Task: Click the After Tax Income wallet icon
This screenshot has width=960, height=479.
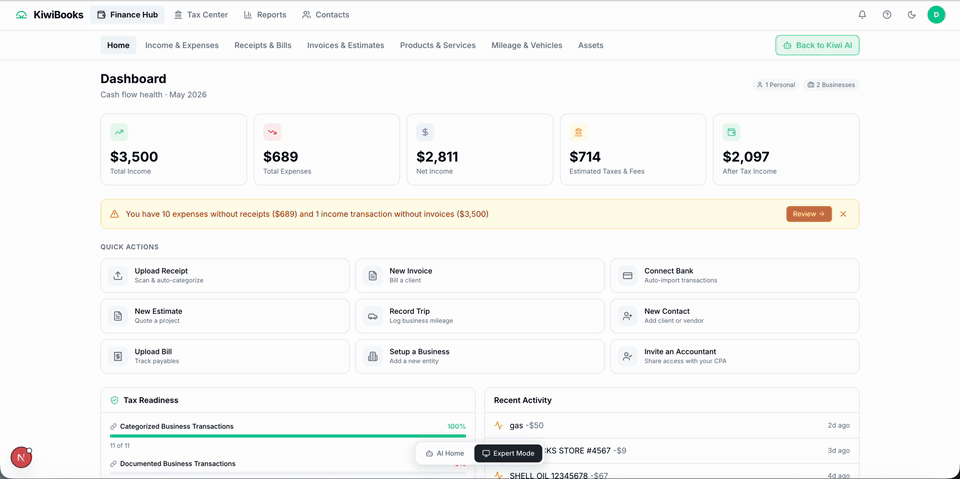Action: 731,132
